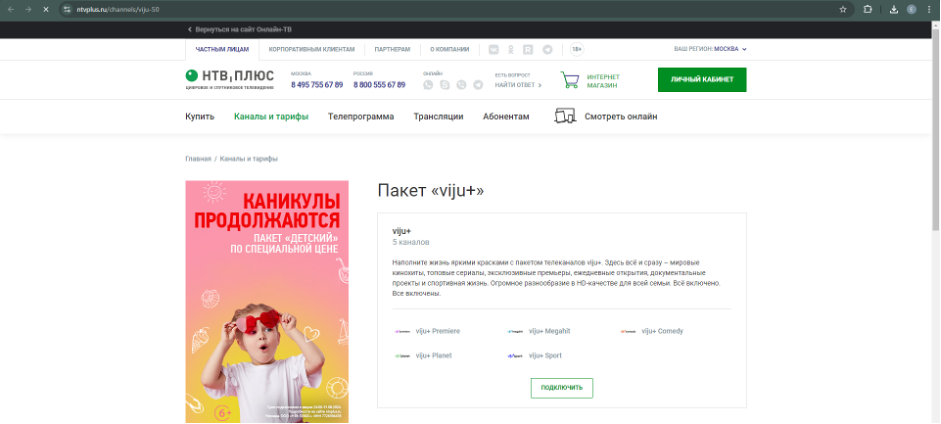The image size is (941, 424).
Task: Call Moscow number 8 495 755 67 89
Action: 317,85
